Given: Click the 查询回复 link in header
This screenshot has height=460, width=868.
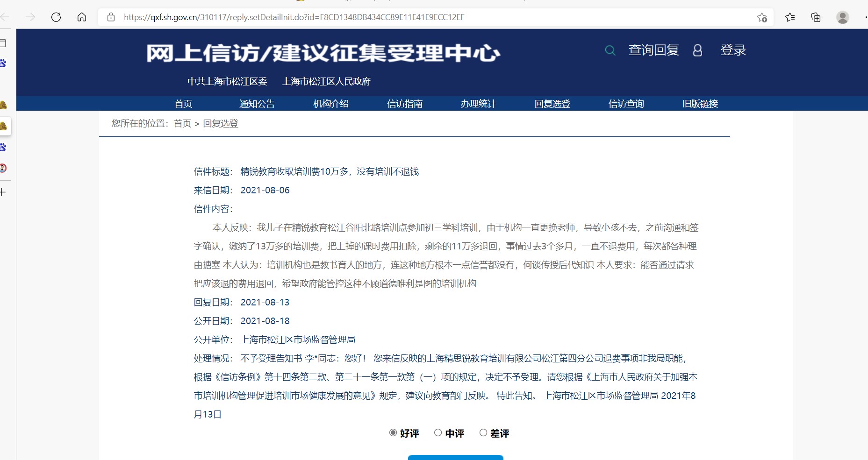Looking at the screenshot, I should click(653, 50).
